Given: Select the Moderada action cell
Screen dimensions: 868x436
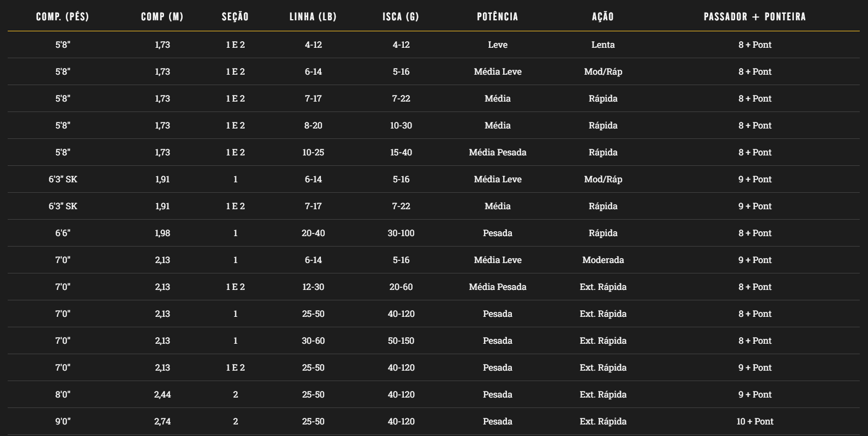Looking at the screenshot, I should click(603, 260).
